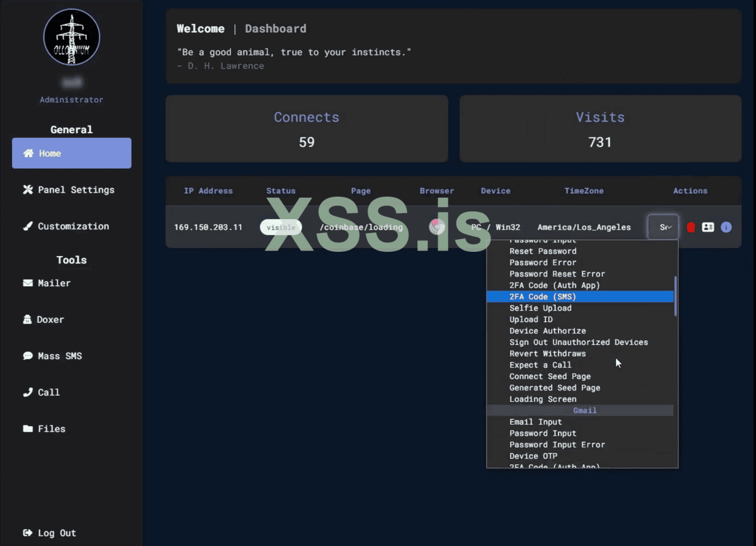Open Mailer via its envelope icon
Screen dimensions: 756x546
click(x=28, y=283)
